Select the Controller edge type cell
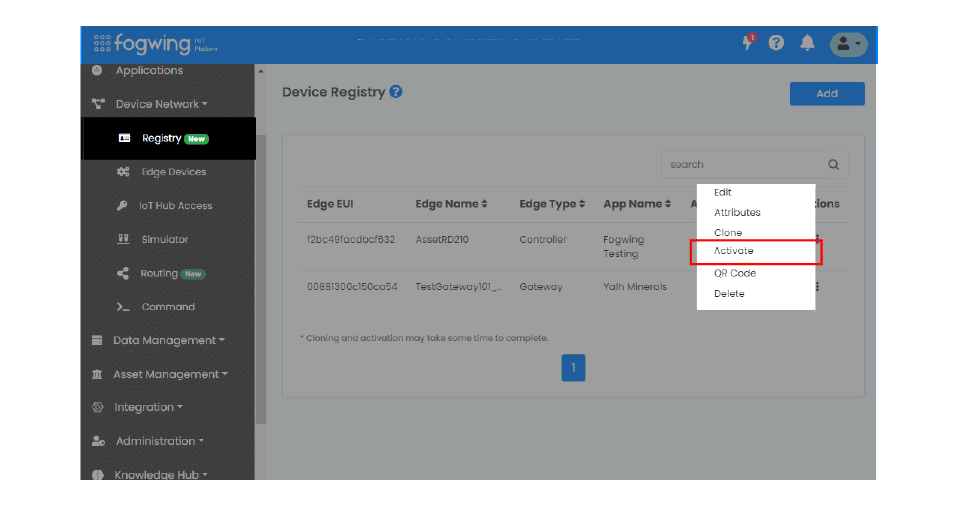 (x=543, y=240)
